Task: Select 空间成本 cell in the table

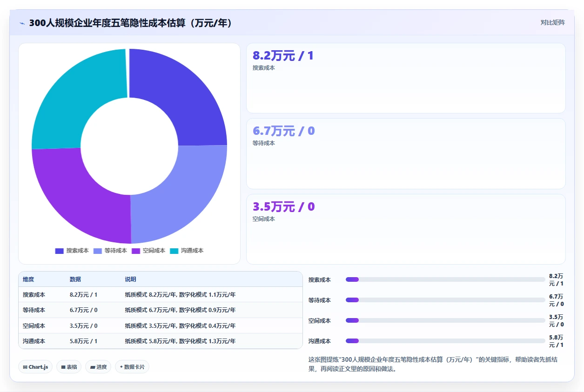Action: coord(34,326)
